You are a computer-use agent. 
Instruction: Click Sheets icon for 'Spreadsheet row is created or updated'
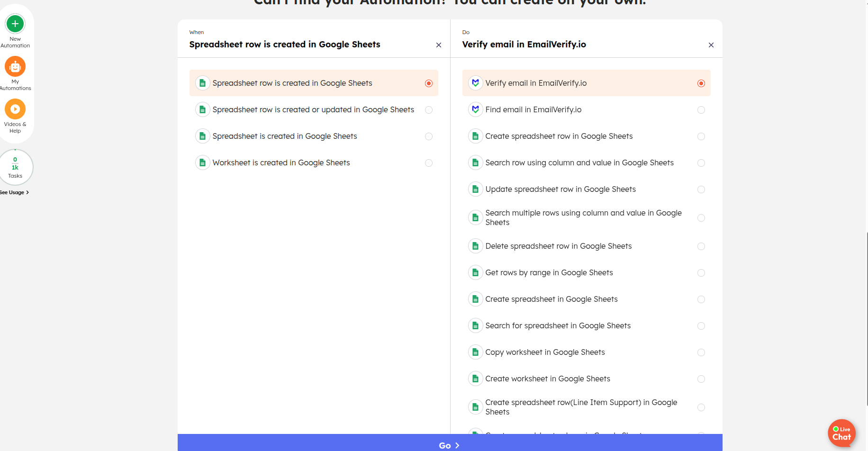[x=203, y=110]
